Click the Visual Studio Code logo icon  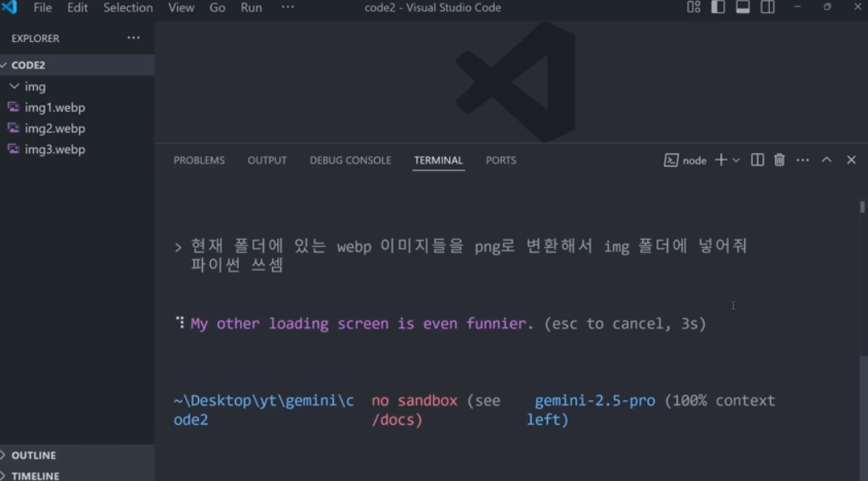pos(9,7)
